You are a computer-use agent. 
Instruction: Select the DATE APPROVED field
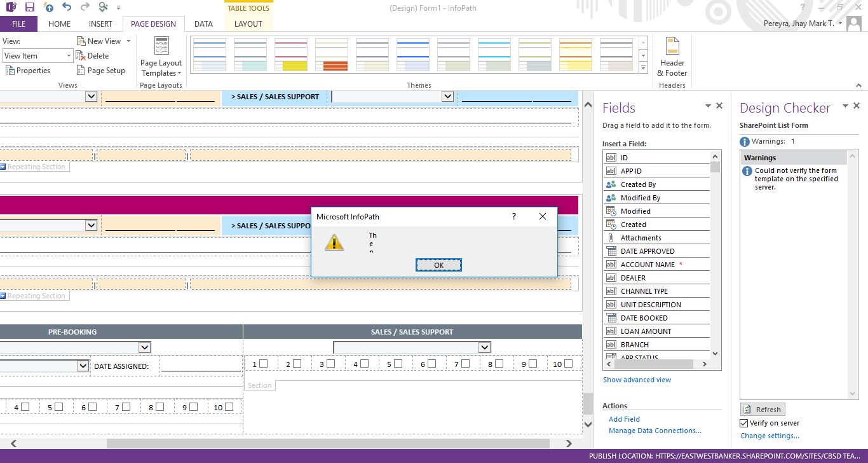coord(656,251)
